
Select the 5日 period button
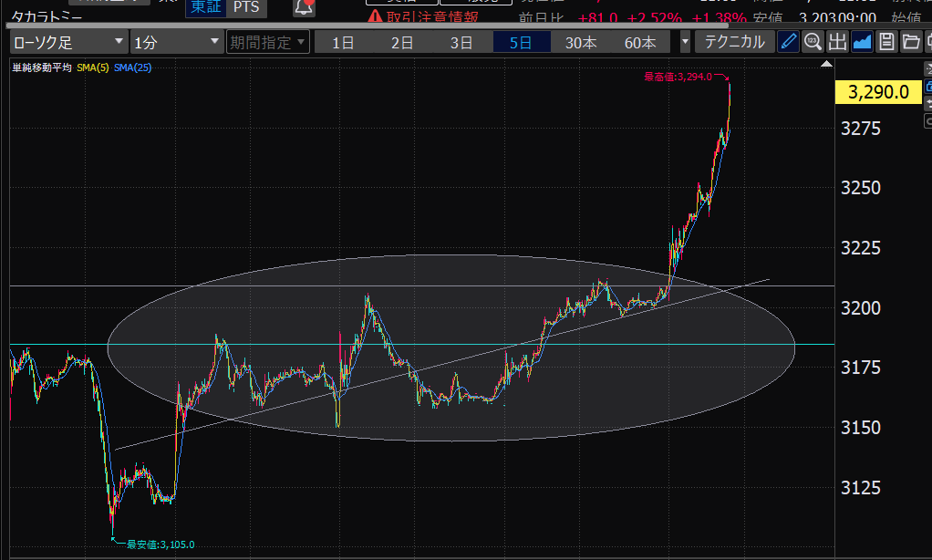[521, 42]
